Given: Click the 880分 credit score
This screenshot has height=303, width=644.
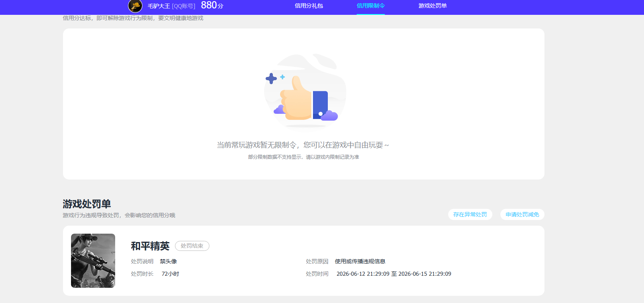Looking at the screenshot, I should pyautogui.click(x=212, y=5).
